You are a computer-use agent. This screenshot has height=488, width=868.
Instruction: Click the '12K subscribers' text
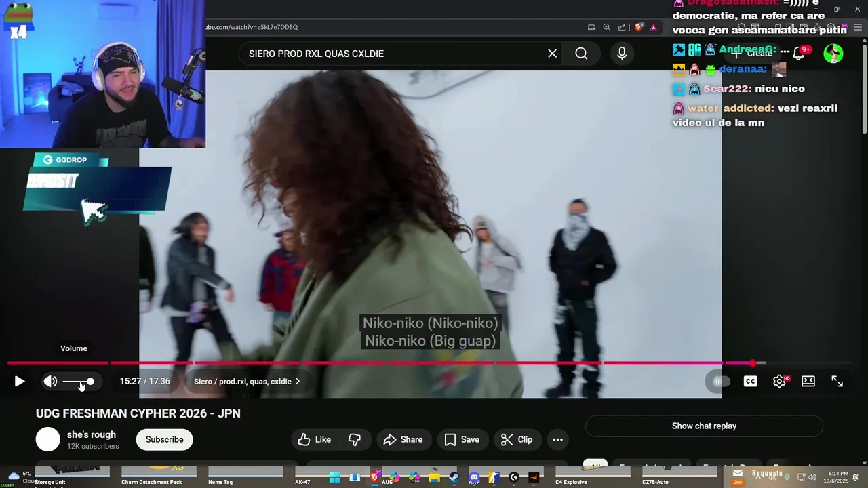coord(93,447)
